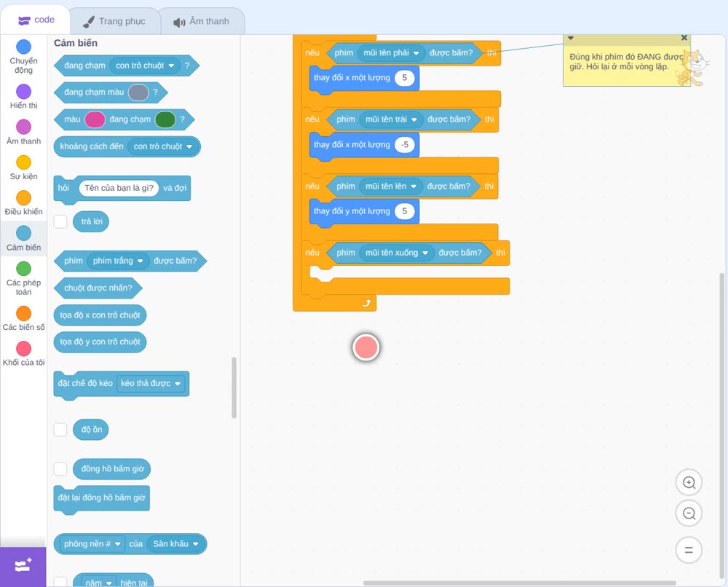Screen dimensions: 728x587
Task: Select the Sự kiện category
Action: click(23, 168)
